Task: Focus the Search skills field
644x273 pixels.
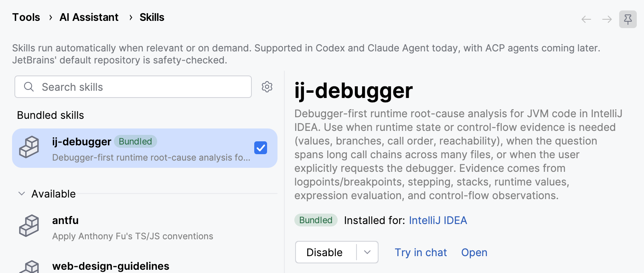Action: coord(133,87)
